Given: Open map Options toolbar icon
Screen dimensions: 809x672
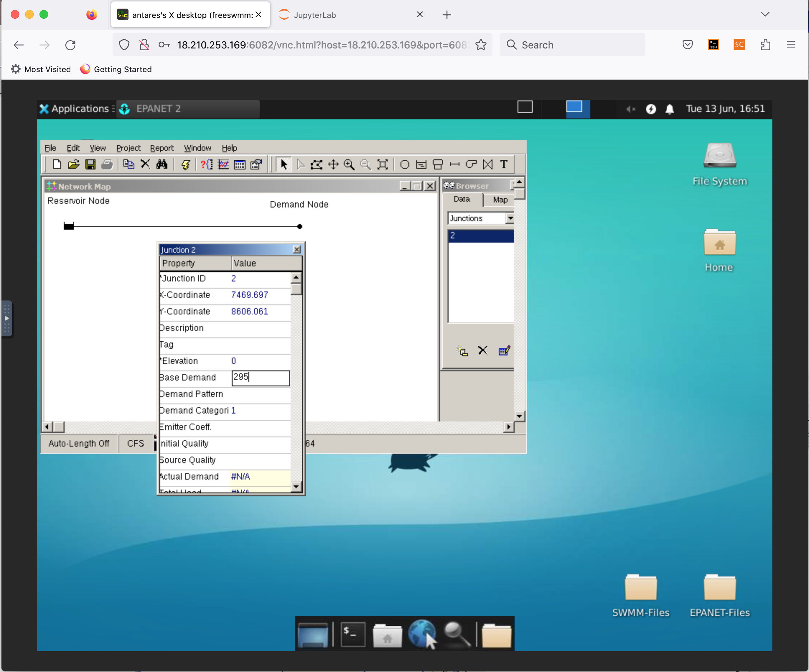Looking at the screenshot, I should pos(256,164).
